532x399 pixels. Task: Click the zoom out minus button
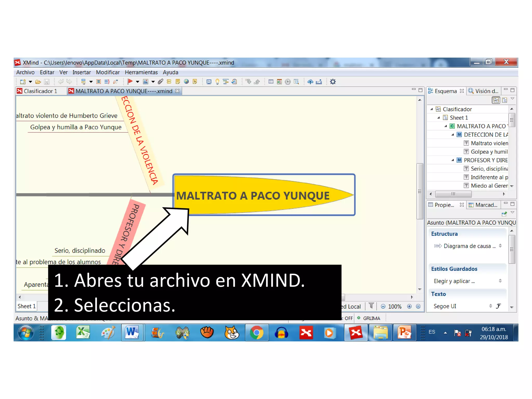click(x=383, y=307)
